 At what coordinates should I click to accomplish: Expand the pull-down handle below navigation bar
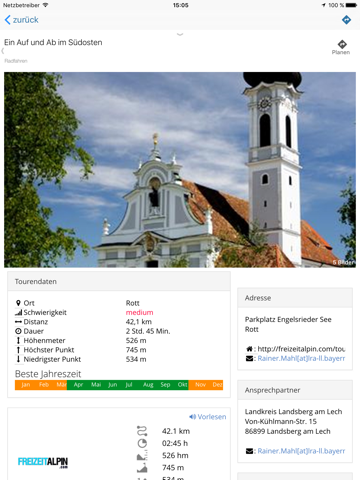(x=180, y=34)
